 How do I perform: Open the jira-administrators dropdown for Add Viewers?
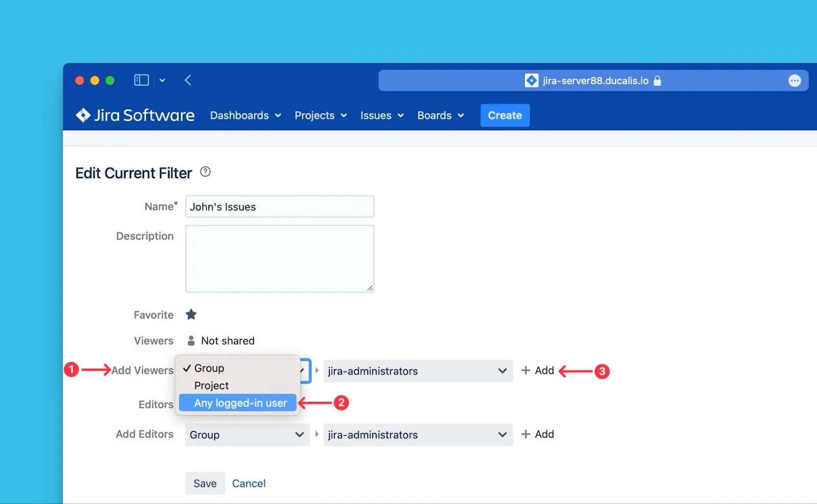pos(418,371)
